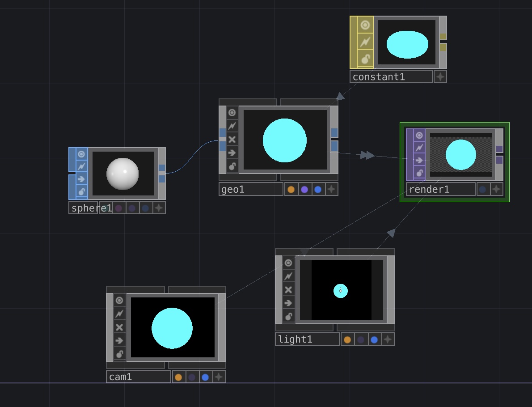Toggle the lock flag on geo1
Image resolution: width=532 pixels, height=407 pixels.
(x=232, y=166)
